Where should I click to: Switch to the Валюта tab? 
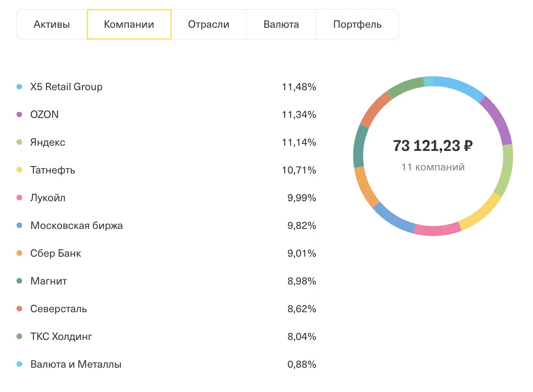pos(281,24)
